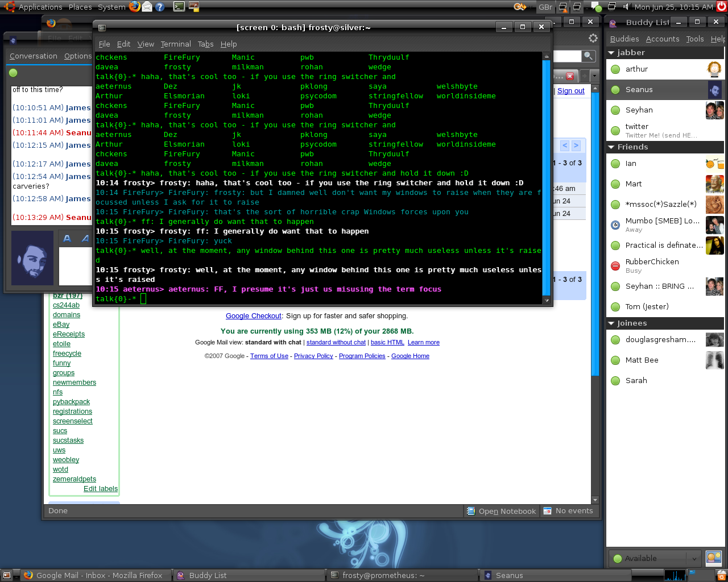Launch Firefox from the top panel

pos(135,7)
